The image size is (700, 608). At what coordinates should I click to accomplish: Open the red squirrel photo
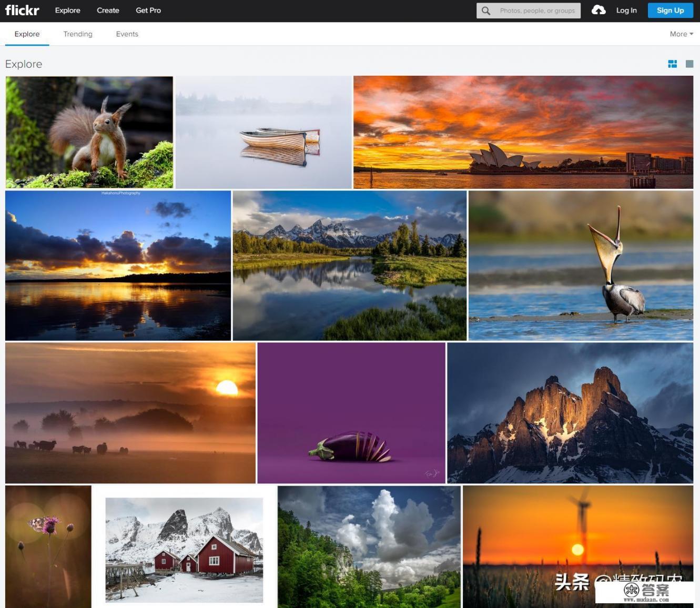pos(89,132)
